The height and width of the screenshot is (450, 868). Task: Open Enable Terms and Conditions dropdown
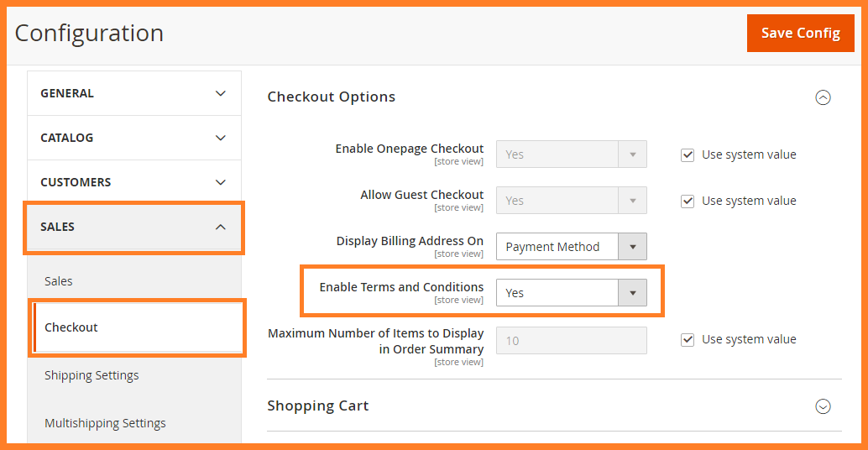pos(571,293)
